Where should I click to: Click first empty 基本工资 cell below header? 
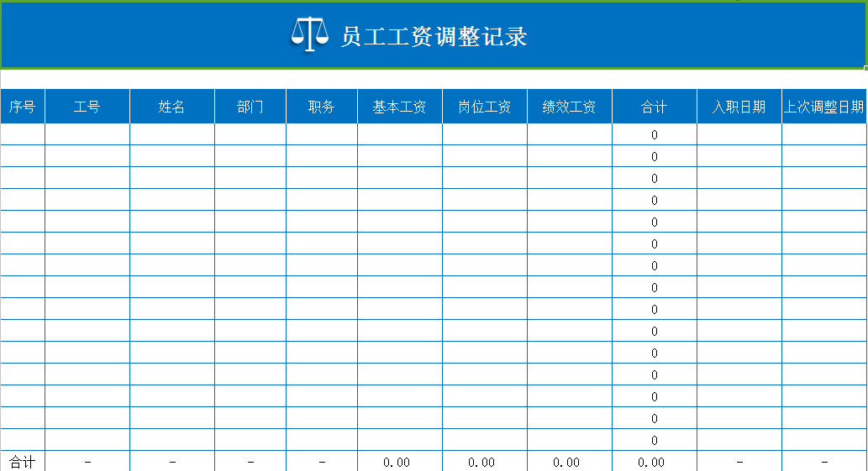click(x=400, y=134)
